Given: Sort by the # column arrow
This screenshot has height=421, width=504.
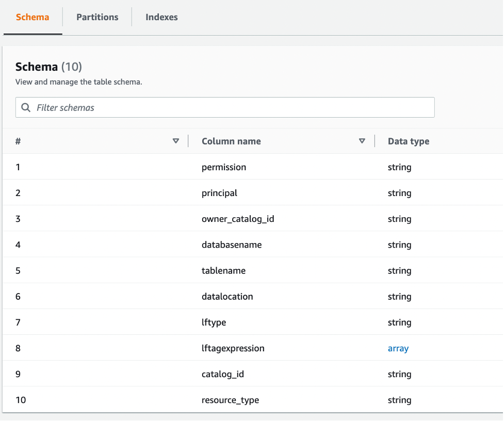Looking at the screenshot, I should (x=176, y=141).
